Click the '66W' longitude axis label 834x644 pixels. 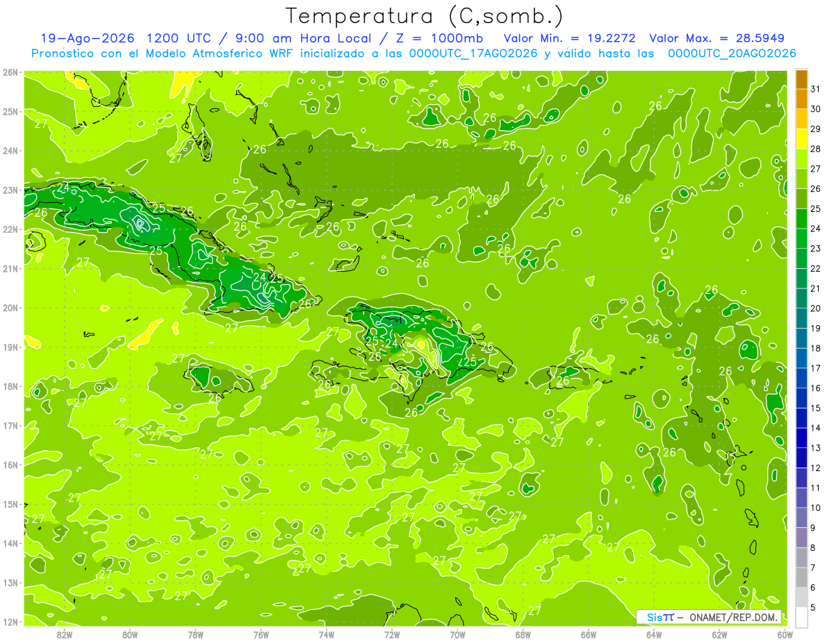tap(589, 634)
